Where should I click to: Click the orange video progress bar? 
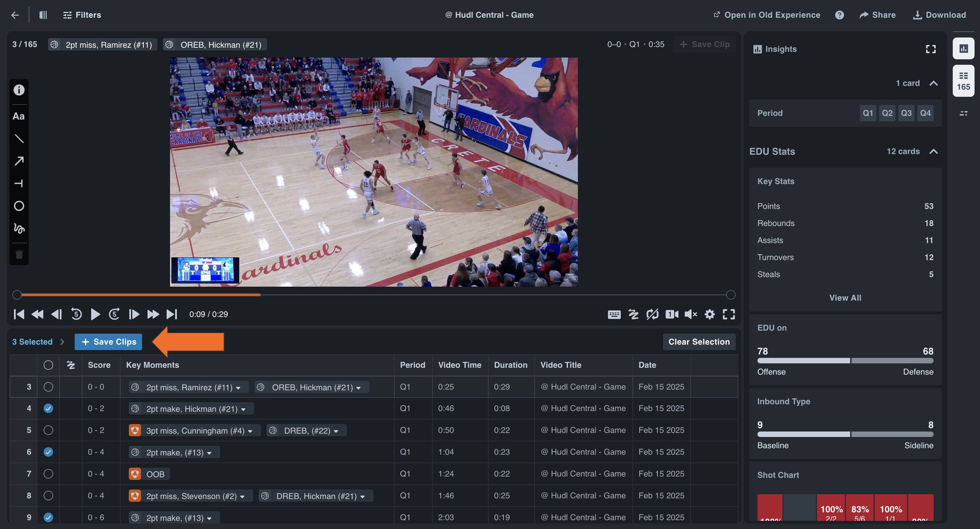(141, 294)
